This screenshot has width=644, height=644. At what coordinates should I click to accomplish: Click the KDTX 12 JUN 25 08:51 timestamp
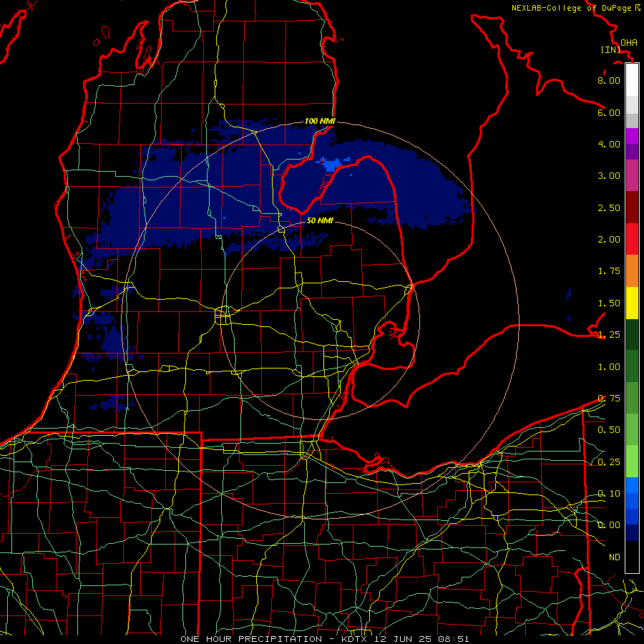tap(405, 639)
